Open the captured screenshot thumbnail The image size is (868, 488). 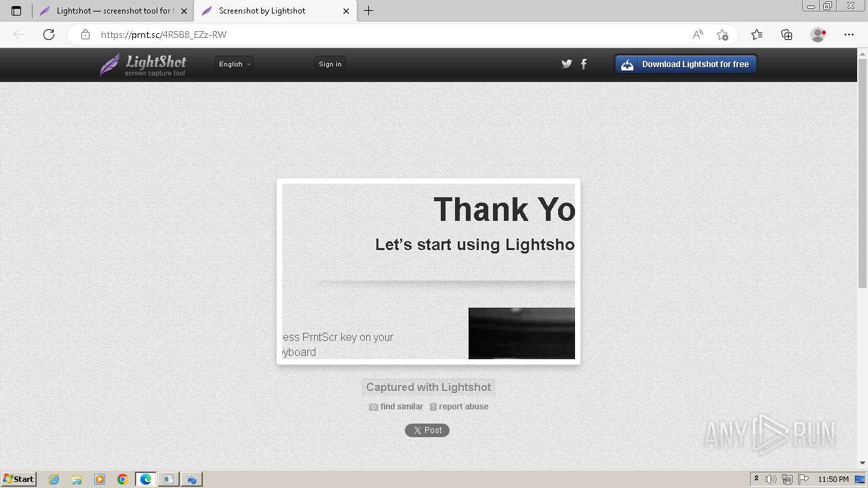pos(429,271)
